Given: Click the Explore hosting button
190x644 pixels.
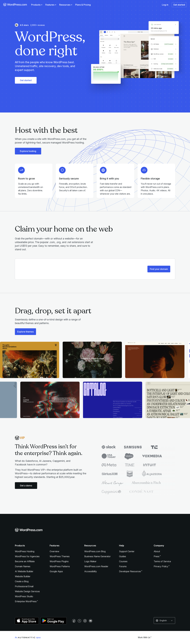Looking at the screenshot, I should point(28,151).
